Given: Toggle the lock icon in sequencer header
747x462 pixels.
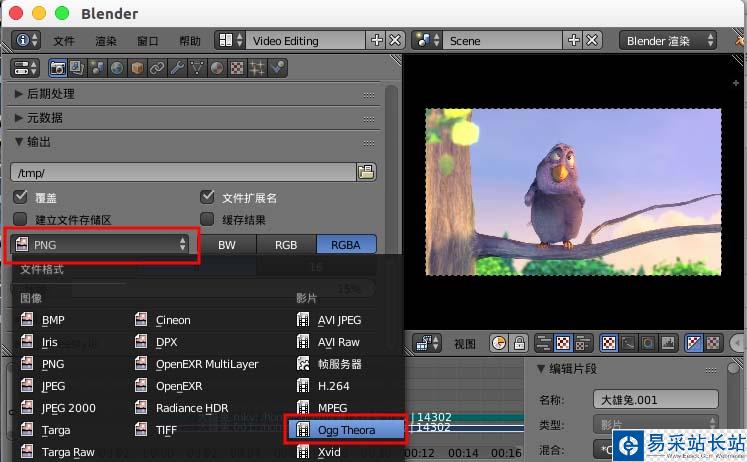Looking at the screenshot, I should click(x=519, y=343).
